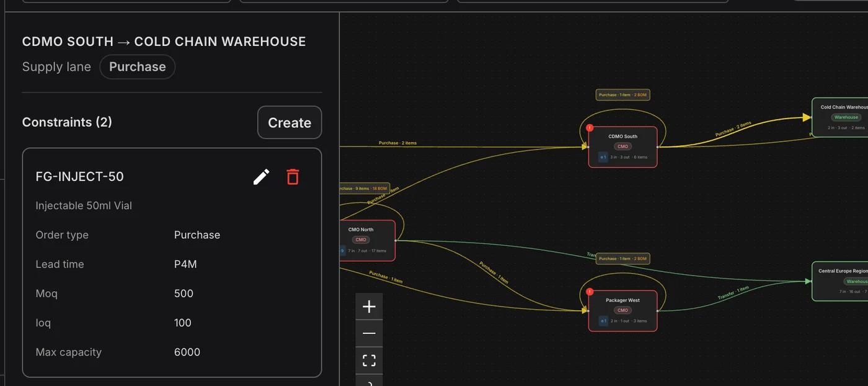The width and height of the screenshot is (868, 386).
Task: Click the 'Constraints (2)' heading
Action: pos(67,122)
